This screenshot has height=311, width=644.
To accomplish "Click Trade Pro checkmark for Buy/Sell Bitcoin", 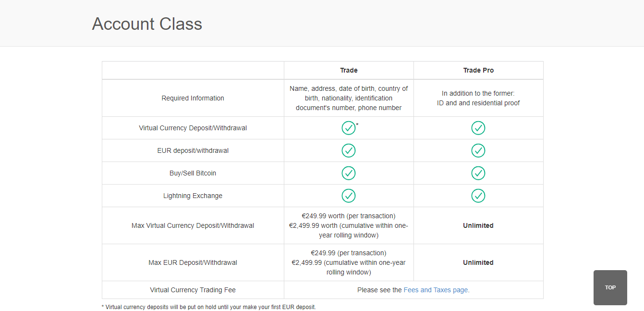I will click(478, 173).
